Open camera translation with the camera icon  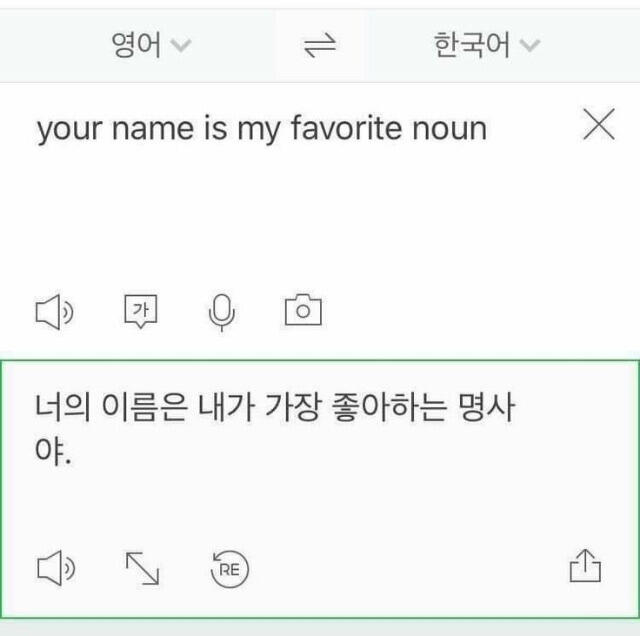[304, 312]
